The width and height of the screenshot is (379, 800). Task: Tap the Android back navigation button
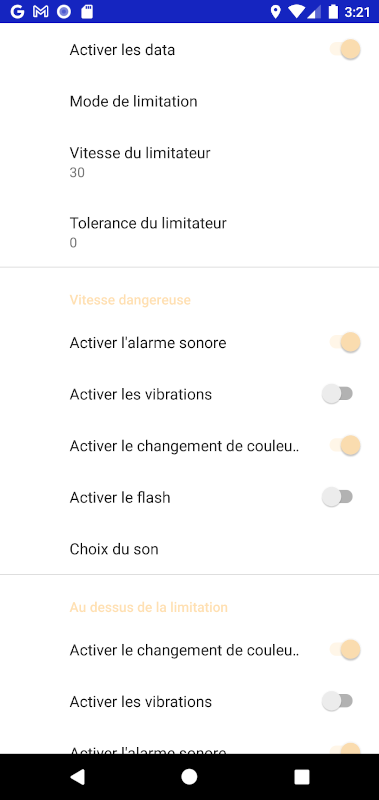pos(77,777)
